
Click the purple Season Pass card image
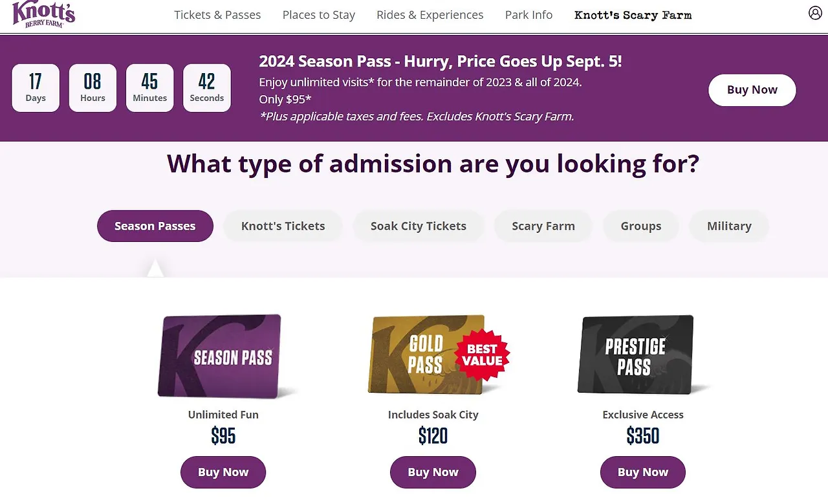pos(222,355)
